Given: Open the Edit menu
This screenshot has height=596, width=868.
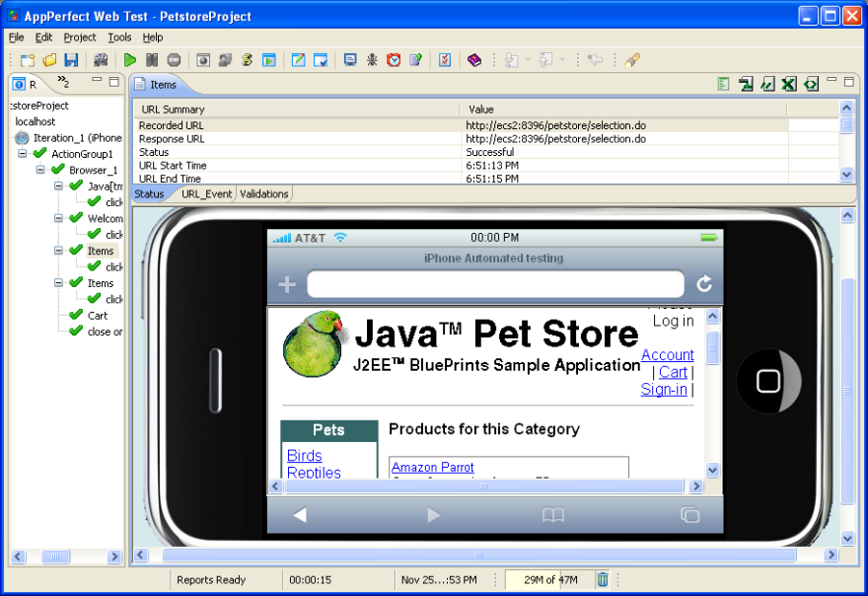Looking at the screenshot, I should [43, 37].
